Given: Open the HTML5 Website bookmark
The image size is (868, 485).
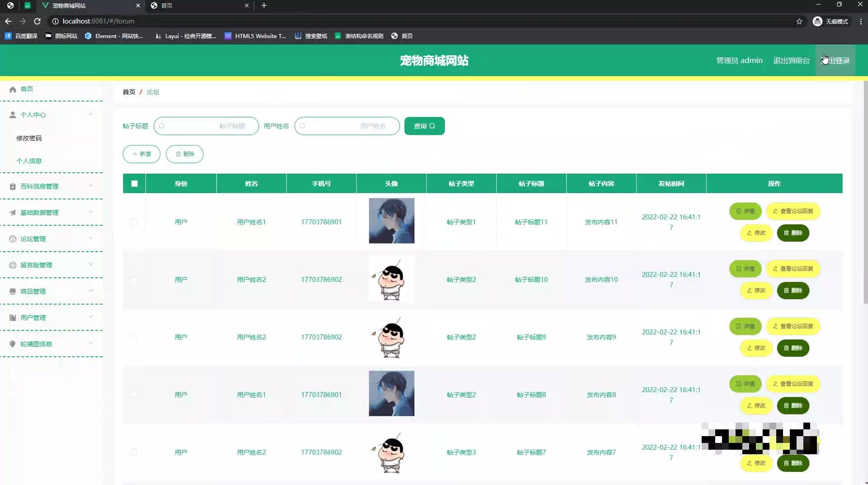Looking at the screenshot, I should pyautogui.click(x=255, y=36).
